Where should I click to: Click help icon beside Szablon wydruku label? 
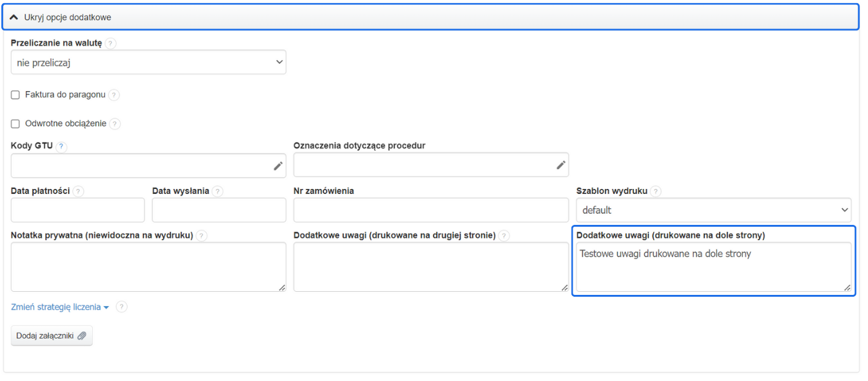pyautogui.click(x=656, y=191)
